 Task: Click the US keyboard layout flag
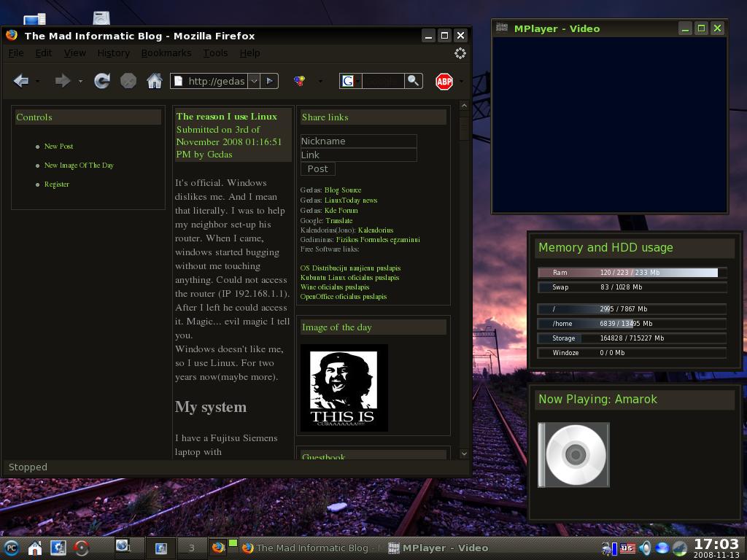click(x=627, y=548)
